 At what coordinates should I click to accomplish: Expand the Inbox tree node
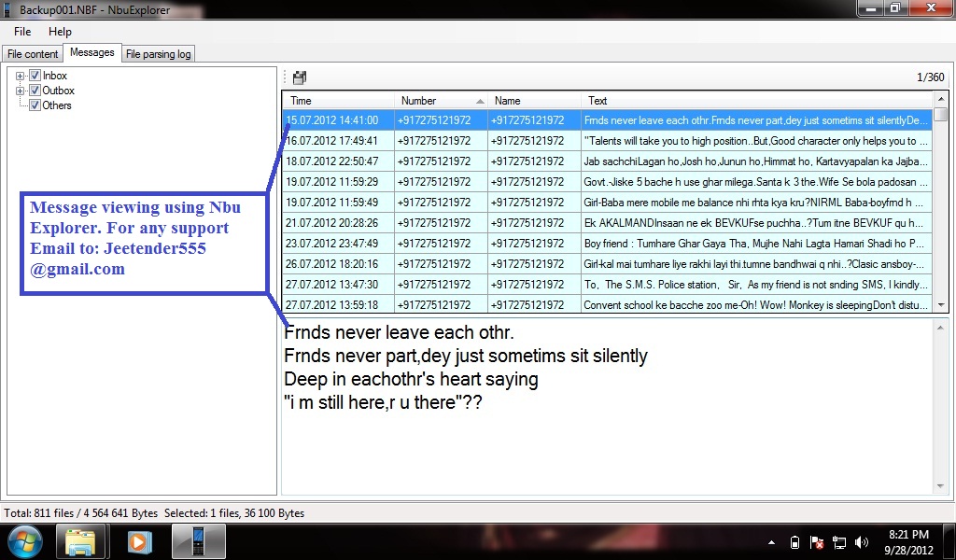[x=20, y=75]
